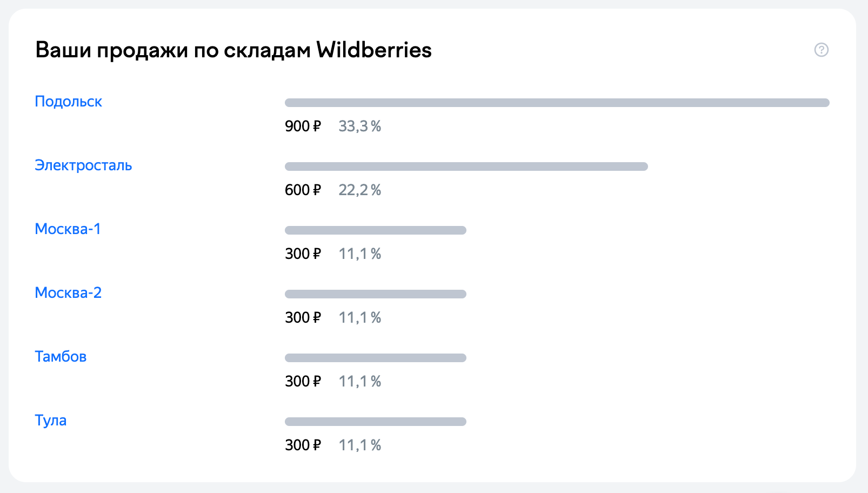Select the Москва-1 warehouse link
Screen dimensions: 868x493
pos(68,229)
